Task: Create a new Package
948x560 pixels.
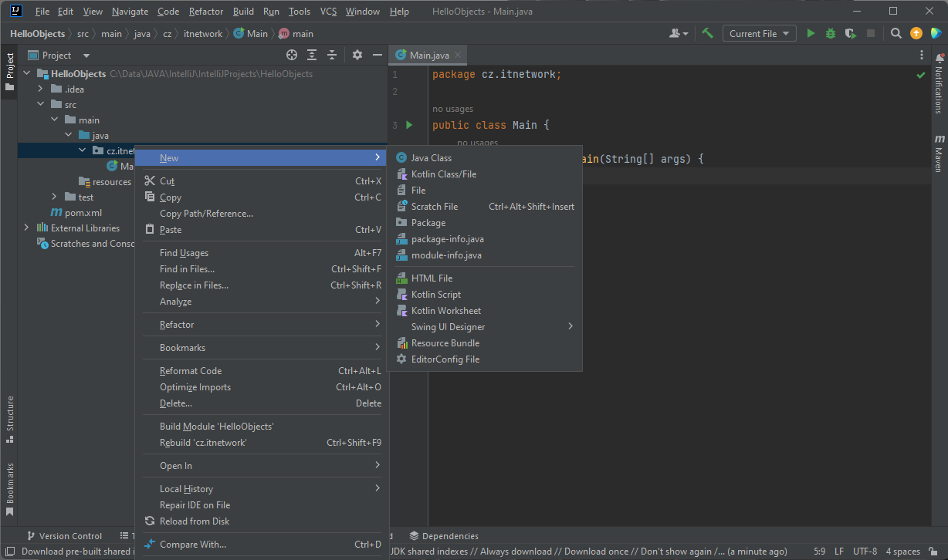Action: (x=485, y=222)
